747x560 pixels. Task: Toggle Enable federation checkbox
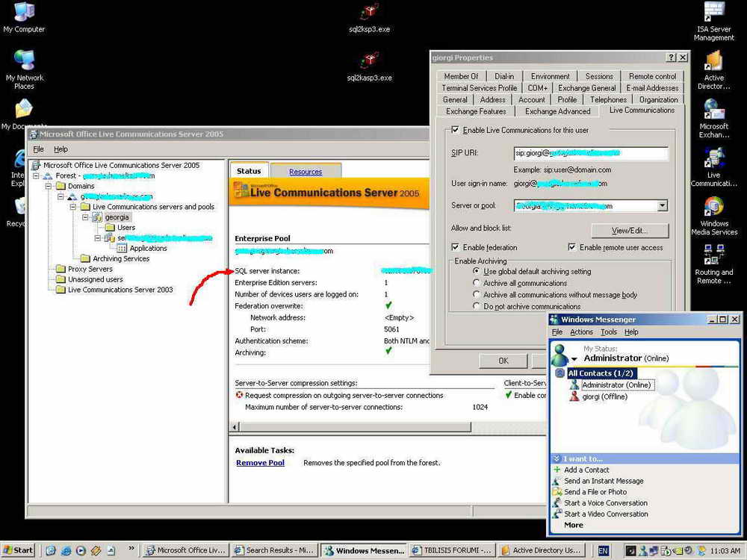pos(455,247)
